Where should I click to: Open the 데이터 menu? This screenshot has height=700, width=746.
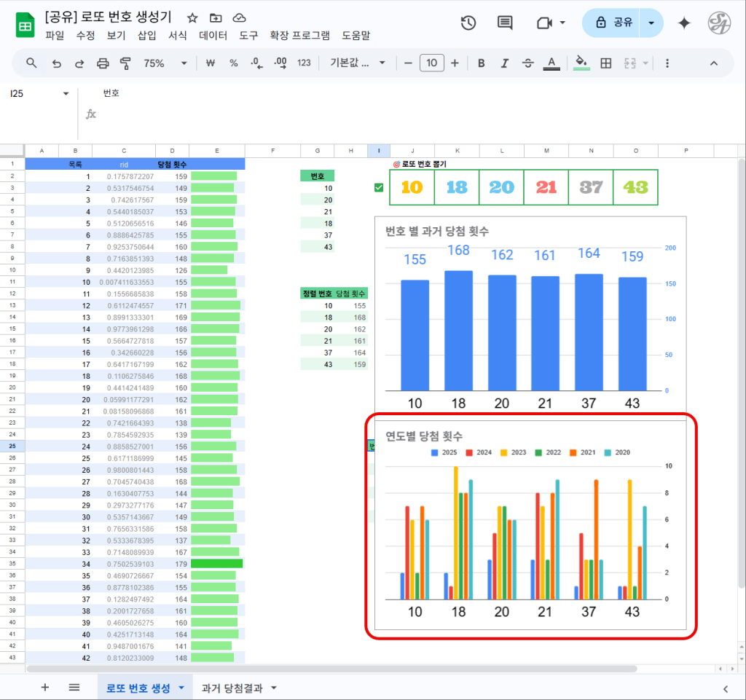point(213,35)
